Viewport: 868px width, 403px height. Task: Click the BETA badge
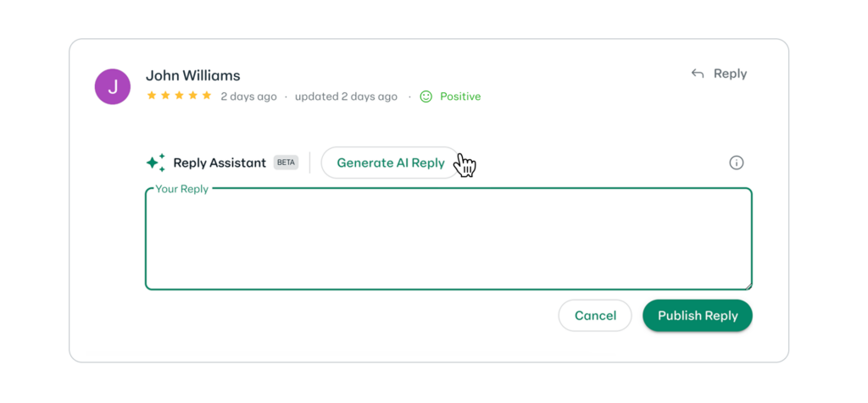pos(286,163)
